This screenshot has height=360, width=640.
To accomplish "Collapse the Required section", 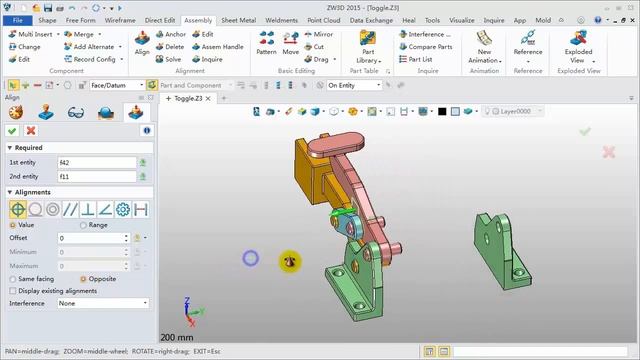I will (x=10, y=148).
